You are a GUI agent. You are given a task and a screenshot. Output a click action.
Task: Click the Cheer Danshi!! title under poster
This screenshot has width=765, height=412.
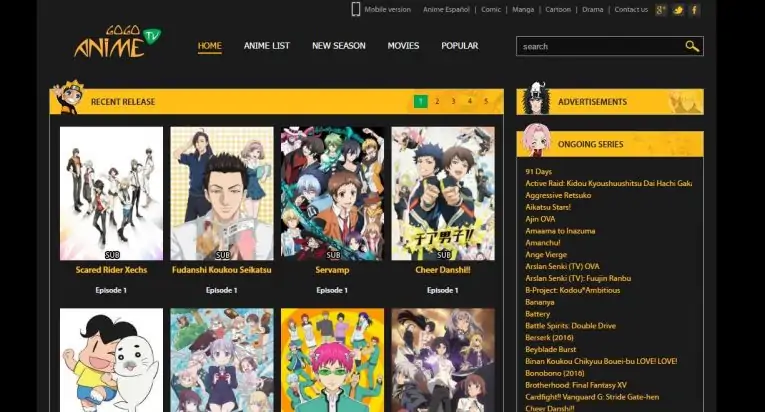pyautogui.click(x=443, y=270)
